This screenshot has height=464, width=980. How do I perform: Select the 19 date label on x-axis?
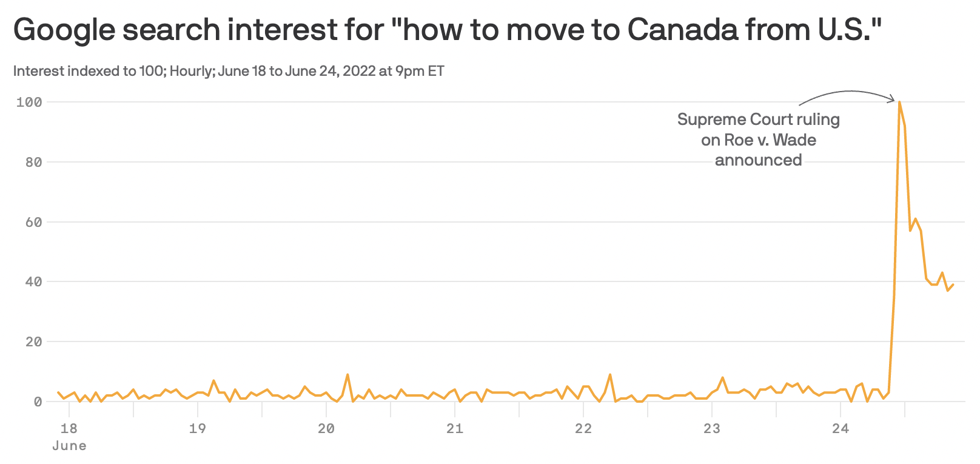pyautogui.click(x=198, y=428)
